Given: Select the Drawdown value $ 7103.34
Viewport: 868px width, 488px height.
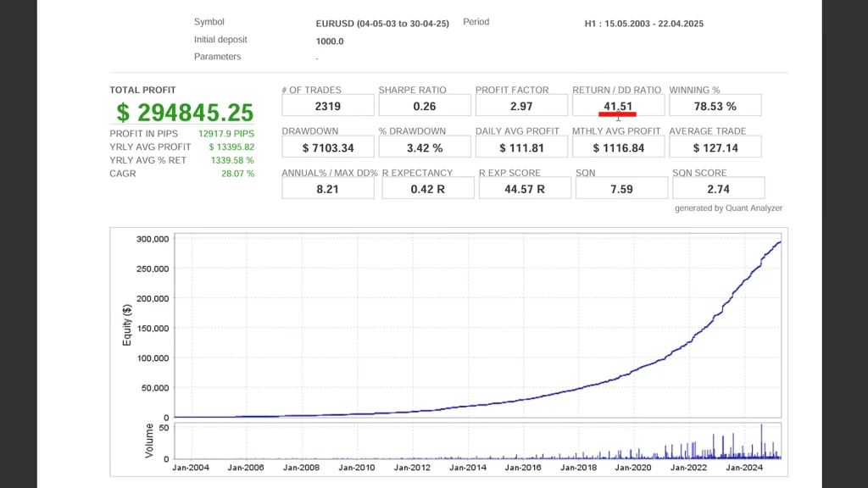Looking at the screenshot, I should click(327, 147).
